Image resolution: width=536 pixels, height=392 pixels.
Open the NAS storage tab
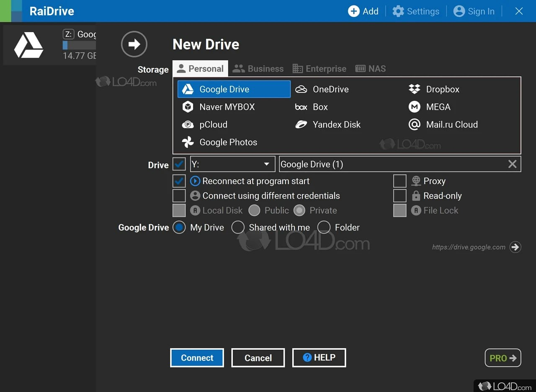point(371,69)
